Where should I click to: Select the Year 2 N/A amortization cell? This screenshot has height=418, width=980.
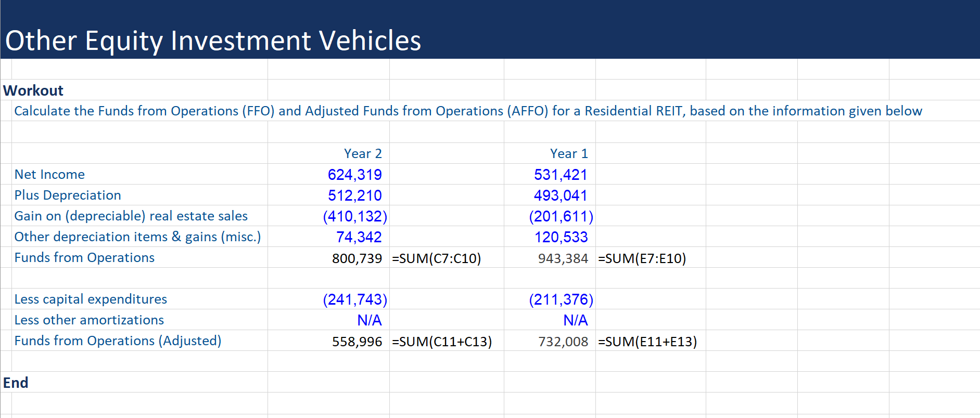[x=370, y=320]
